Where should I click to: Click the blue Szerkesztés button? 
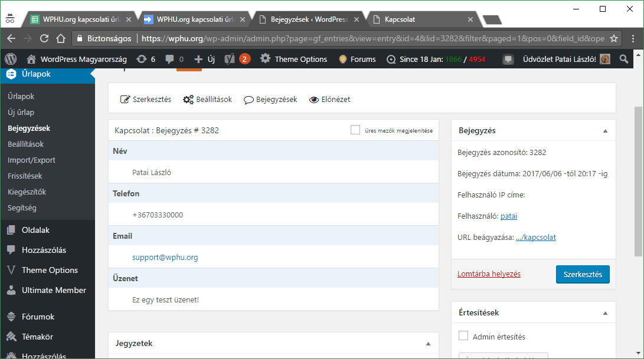click(582, 274)
